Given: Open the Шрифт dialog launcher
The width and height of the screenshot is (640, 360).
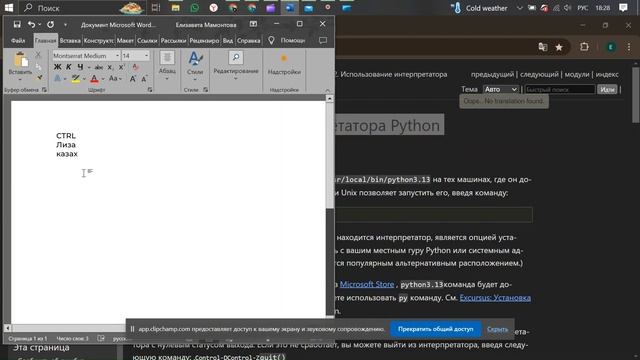Looking at the screenshot, I should (x=150, y=90).
